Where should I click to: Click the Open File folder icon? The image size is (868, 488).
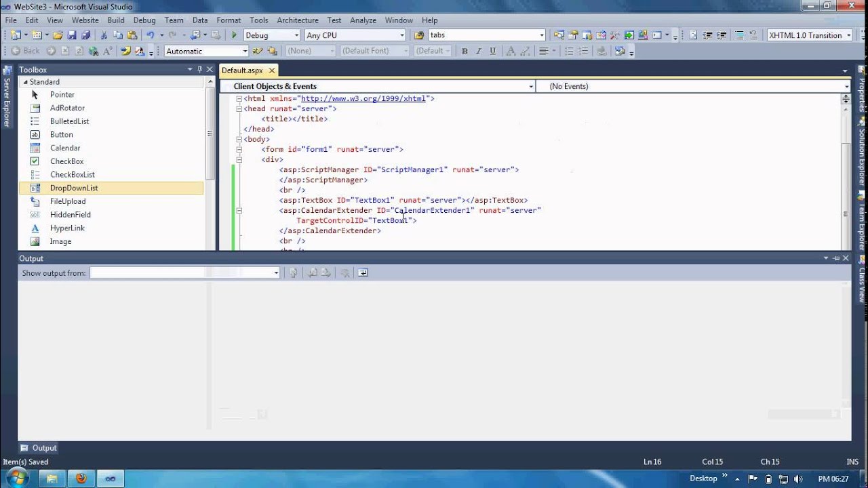(x=58, y=35)
